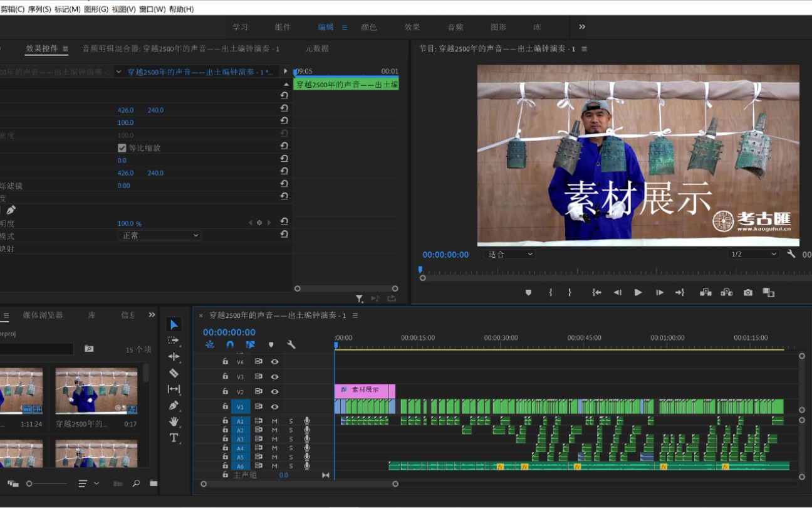Screen dimensions: 812x508
Task: Solo audio track A2
Action: [x=291, y=430]
